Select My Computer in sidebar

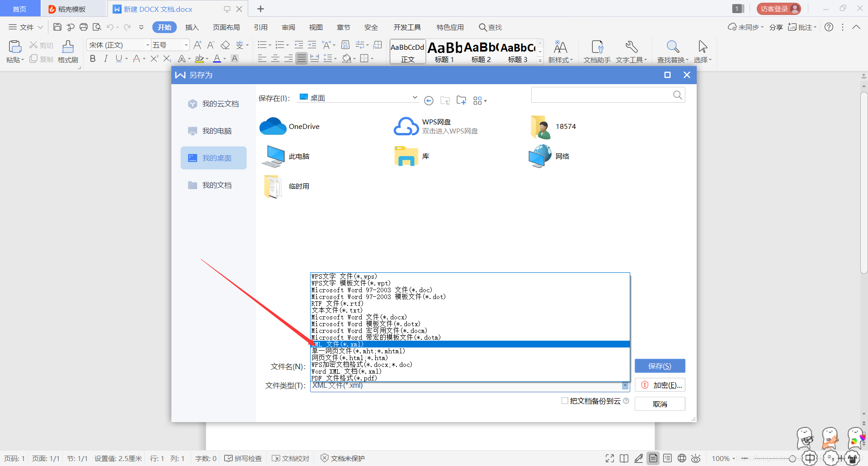[213, 131]
